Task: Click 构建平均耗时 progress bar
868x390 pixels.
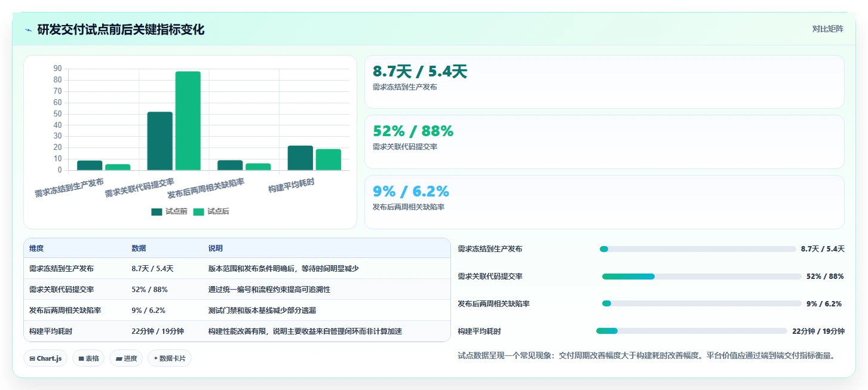Action: [x=692, y=331]
